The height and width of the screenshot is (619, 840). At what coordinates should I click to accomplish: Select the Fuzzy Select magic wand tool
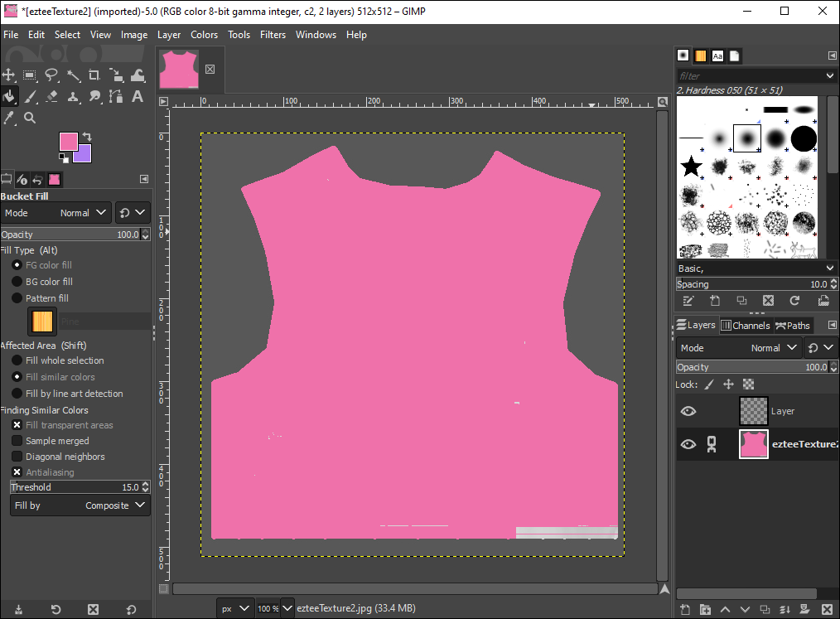tap(73, 75)
